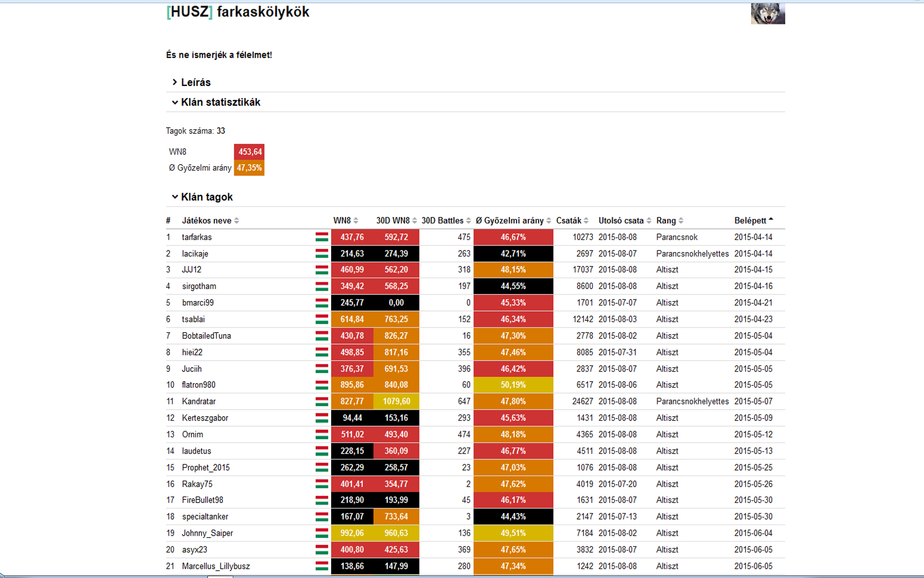Expand the Leírás section

191,83
